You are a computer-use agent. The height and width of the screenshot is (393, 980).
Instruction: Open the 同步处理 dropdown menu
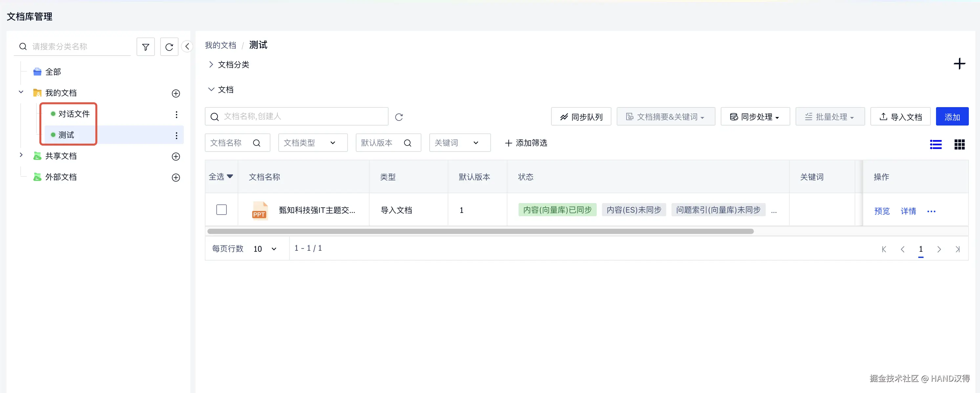755,117
